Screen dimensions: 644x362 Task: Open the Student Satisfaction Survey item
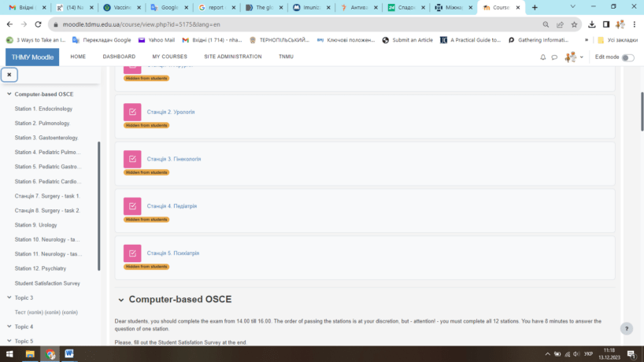(47, 283)
